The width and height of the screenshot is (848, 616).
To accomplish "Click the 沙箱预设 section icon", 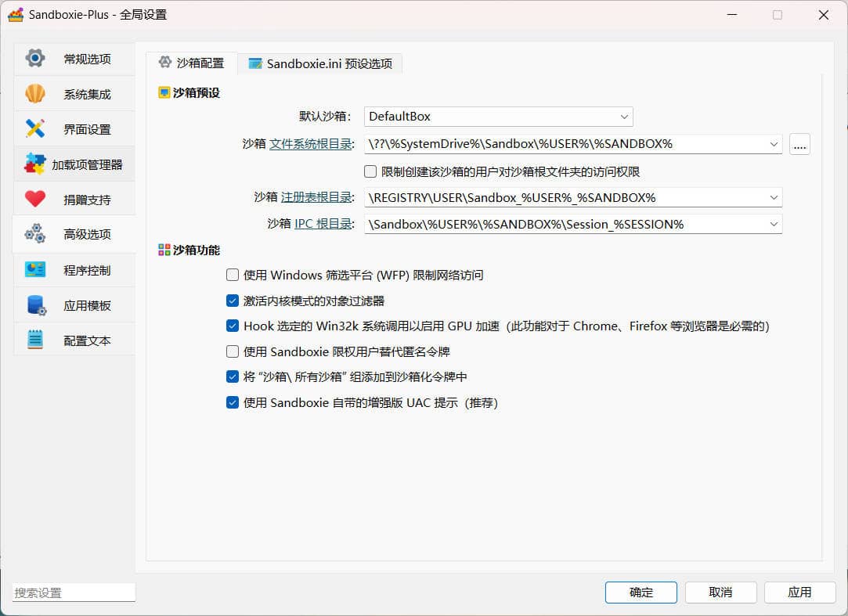I will click(164, 92).
